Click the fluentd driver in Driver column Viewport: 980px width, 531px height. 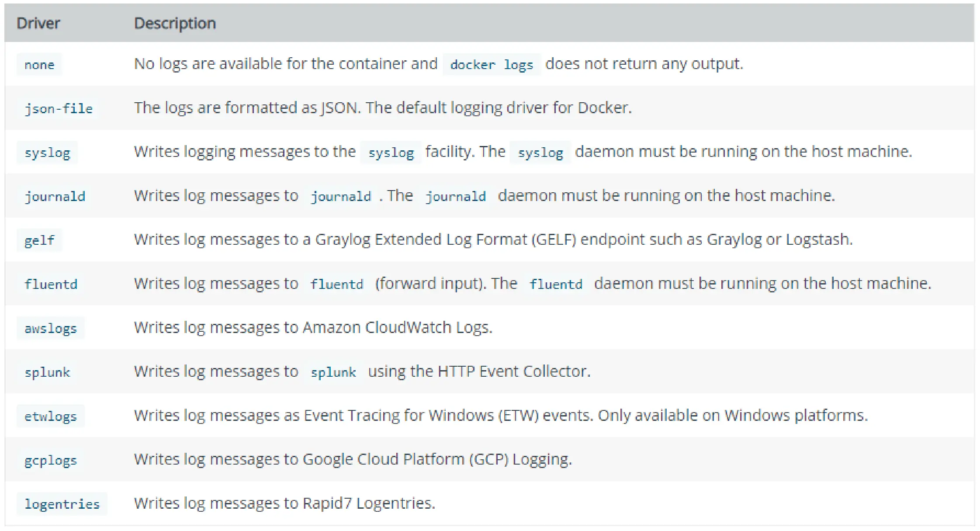(51, 284)
